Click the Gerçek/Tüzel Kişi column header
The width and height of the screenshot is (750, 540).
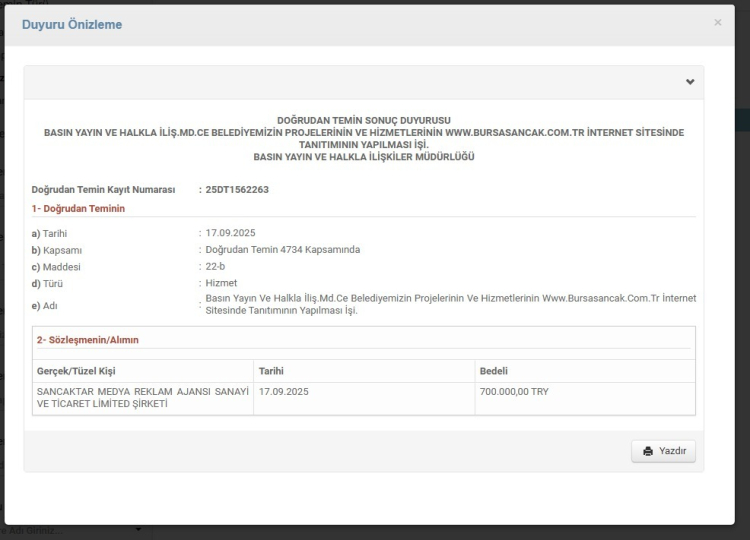[x=74, y=371]
